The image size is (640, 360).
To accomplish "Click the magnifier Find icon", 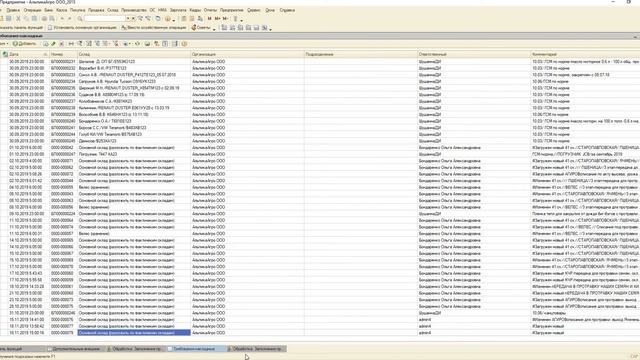I will click(x=80, y=18).
